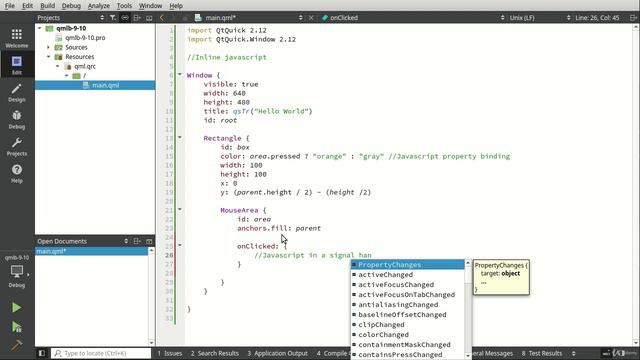This screenshot has width=640, height=360.
Task: Open the Tools menu
Action: point(124,6)
